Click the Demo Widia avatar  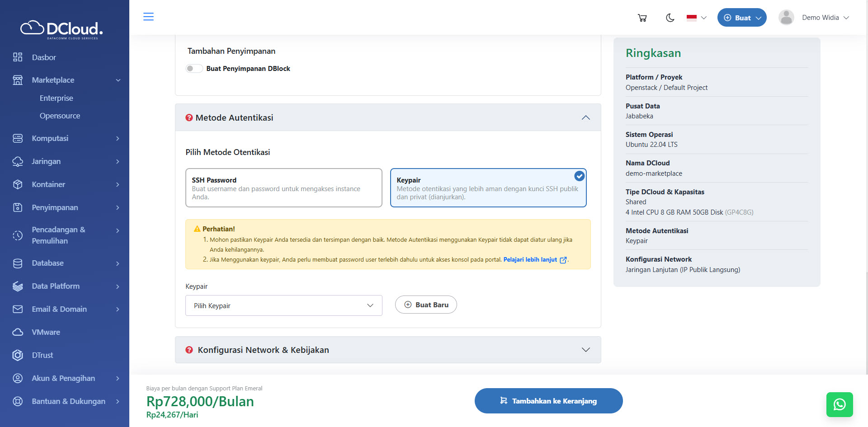pos(786,18)
